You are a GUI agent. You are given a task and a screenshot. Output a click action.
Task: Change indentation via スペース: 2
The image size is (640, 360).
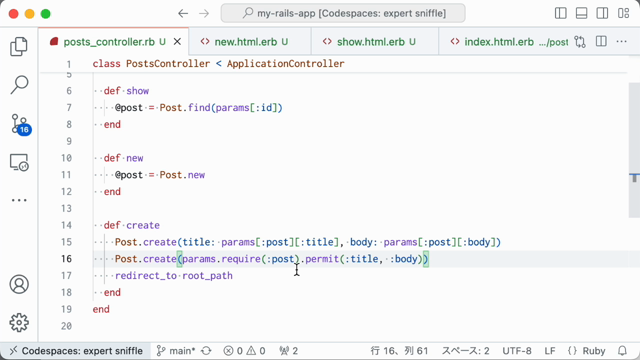pos(465,351)
